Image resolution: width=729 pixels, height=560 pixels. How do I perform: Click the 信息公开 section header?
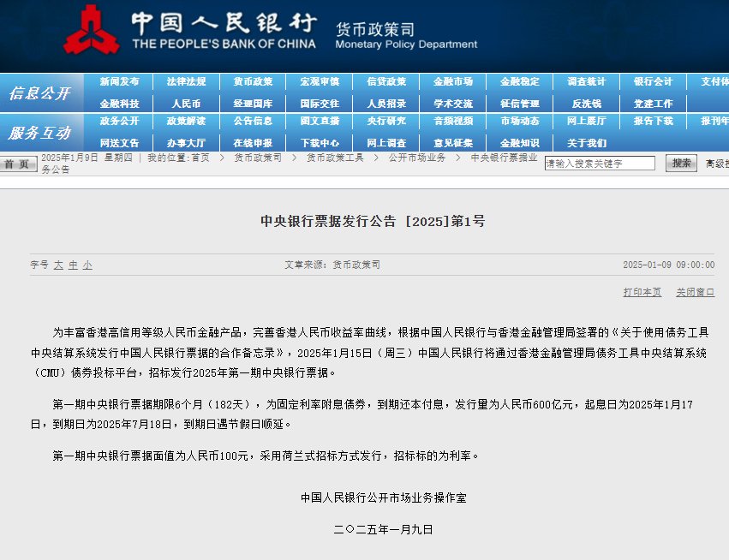coord(40,93)
